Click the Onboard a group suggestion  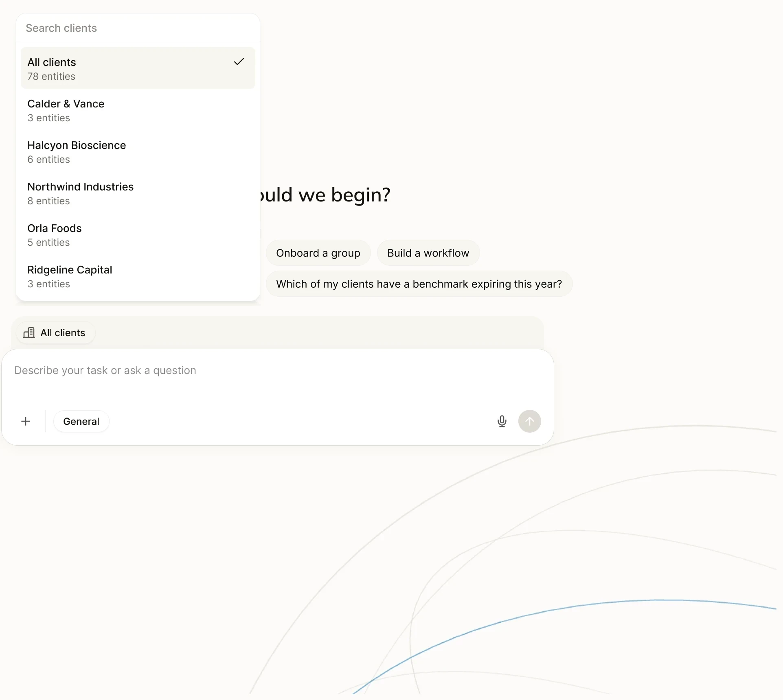(x=318, y=253)
